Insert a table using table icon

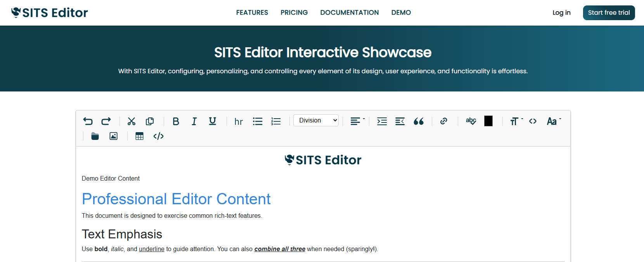tap(139, 136)
